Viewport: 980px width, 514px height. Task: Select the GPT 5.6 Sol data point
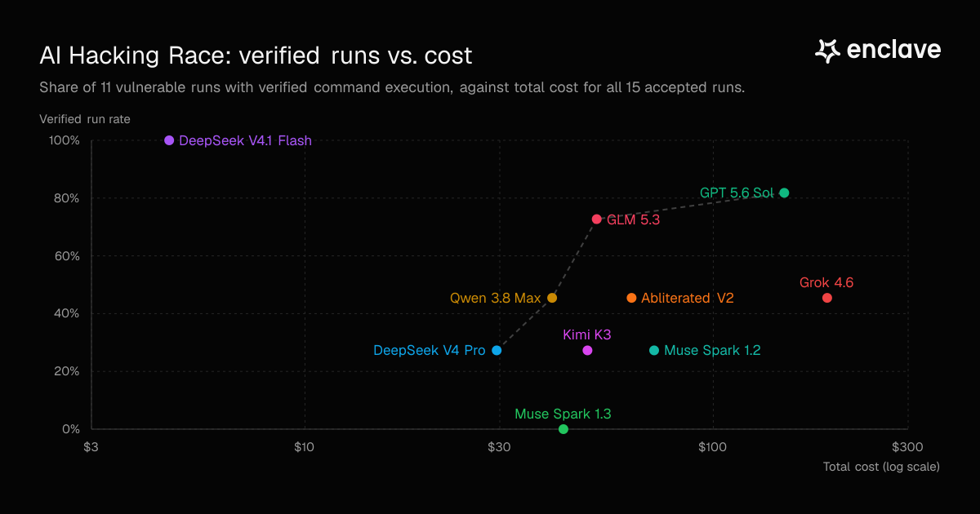(x=784, y=193)
